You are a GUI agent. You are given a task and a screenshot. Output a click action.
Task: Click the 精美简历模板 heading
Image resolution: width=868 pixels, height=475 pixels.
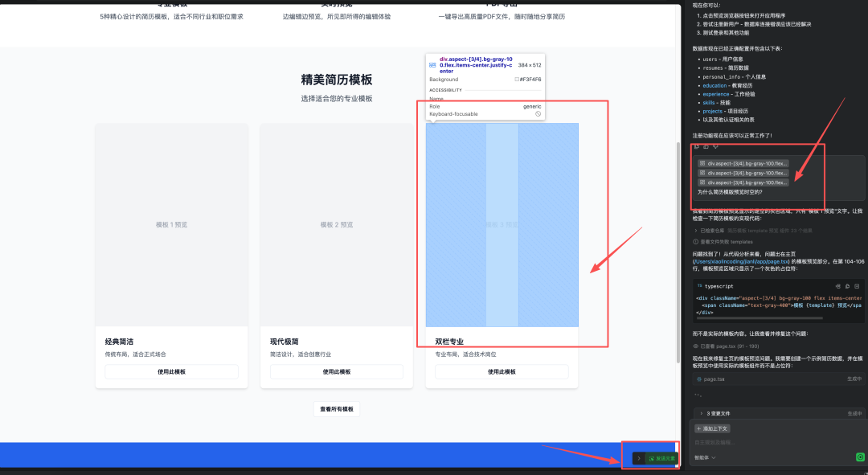[x=337, y=80]
